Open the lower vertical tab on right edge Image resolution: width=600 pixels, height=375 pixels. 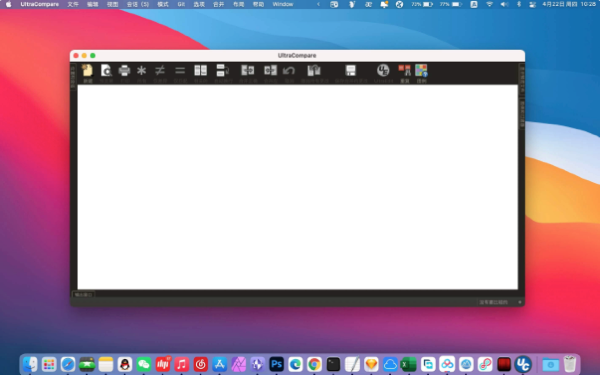click(522, 114)
